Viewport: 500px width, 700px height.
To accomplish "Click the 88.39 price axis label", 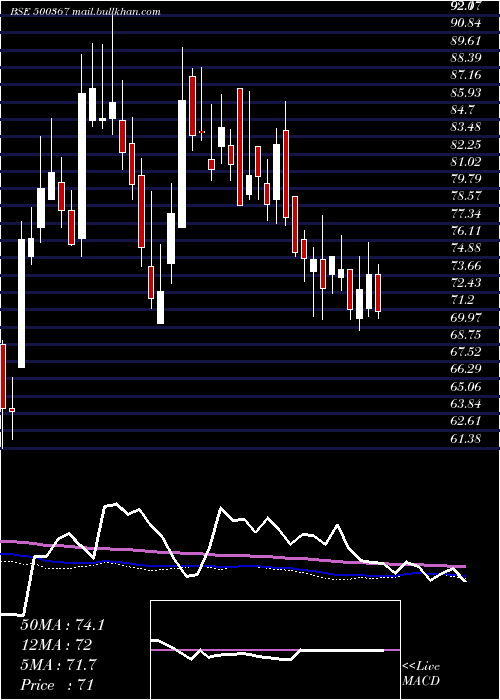I will coord(465,58).
